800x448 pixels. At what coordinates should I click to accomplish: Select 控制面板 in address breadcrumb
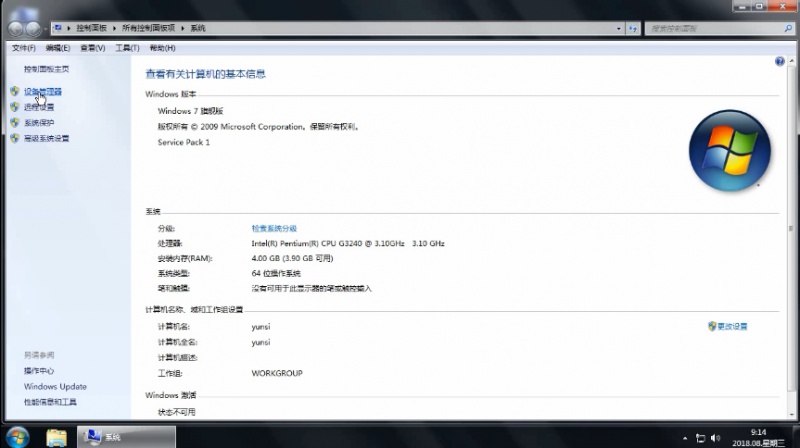pos(91,28)
